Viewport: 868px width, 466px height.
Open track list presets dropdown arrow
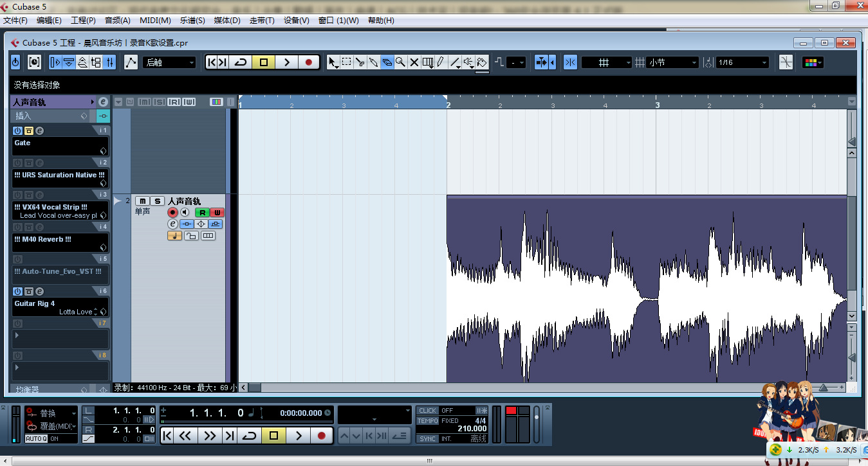[x=118, y=102]
